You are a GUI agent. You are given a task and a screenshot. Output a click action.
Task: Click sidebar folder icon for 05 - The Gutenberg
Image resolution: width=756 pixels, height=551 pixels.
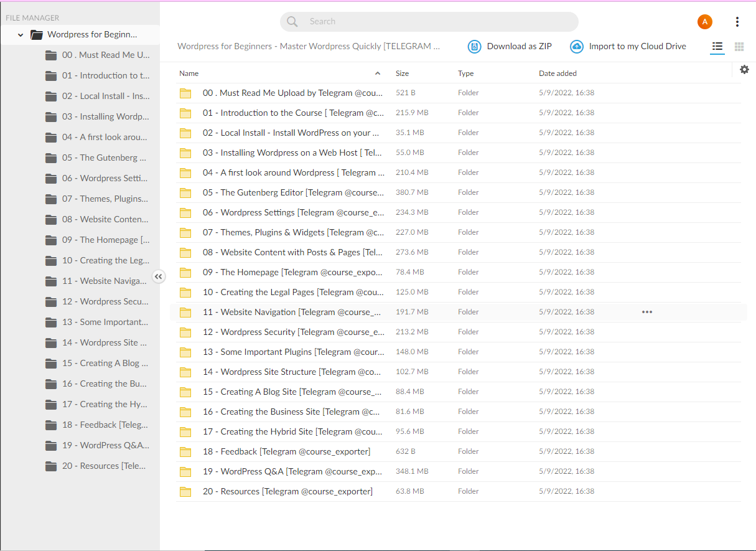[51, 158]
